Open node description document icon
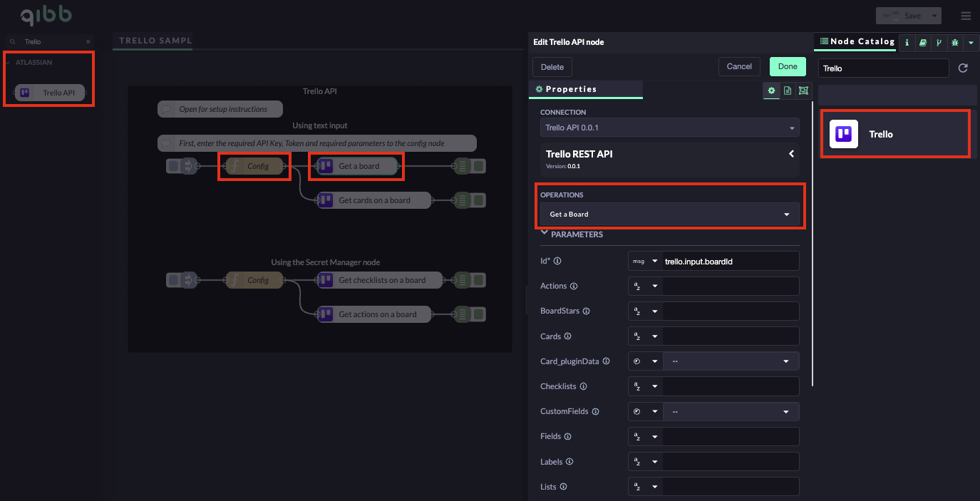980x501 pixels. coord(788,91)
